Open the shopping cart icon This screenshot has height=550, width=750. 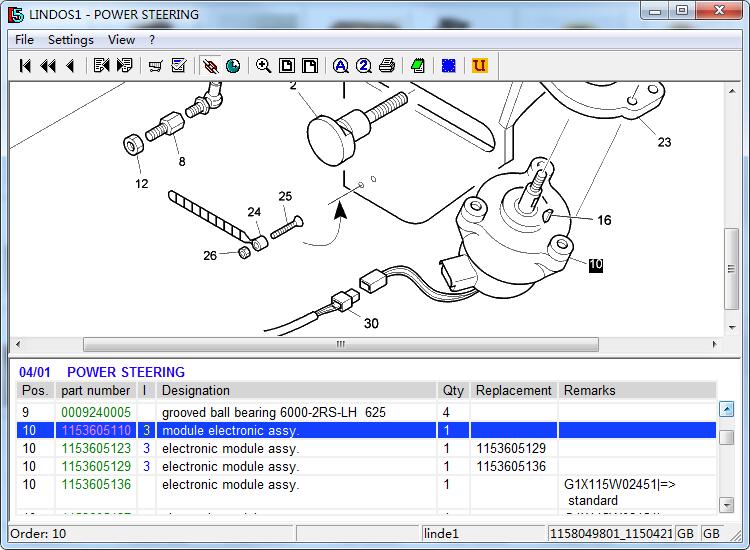coord(155,66)
